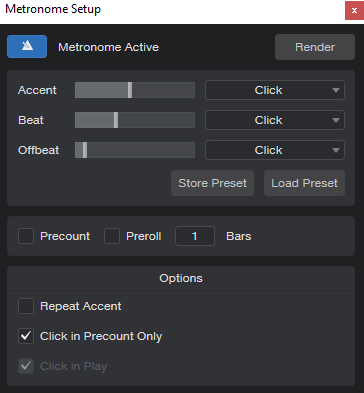The image size is (364, 393).
Task: Adjust the Offbeat volume slider
Action: (x=135, y=150)
